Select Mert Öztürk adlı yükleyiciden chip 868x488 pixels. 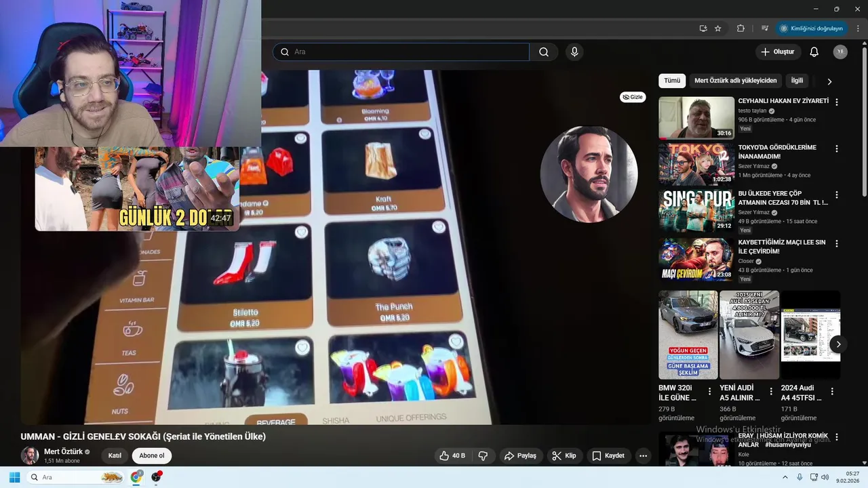click(735, 81)
